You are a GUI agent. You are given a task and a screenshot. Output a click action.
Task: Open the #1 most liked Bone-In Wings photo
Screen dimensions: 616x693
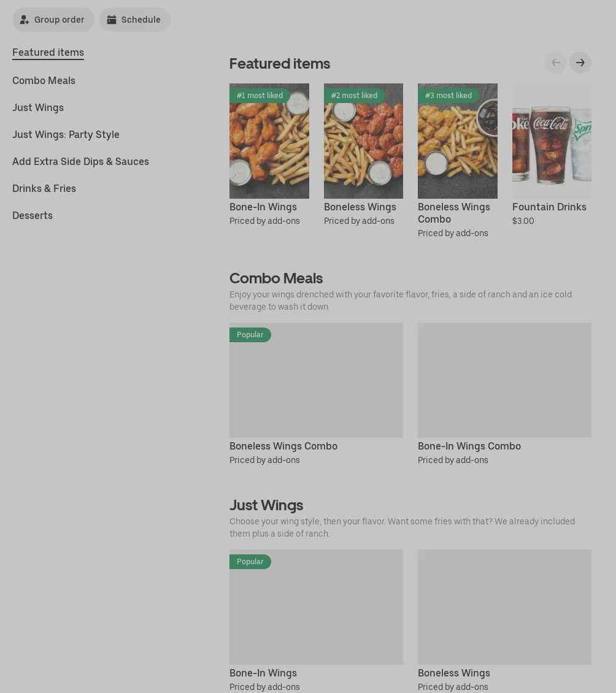(269, 141)
